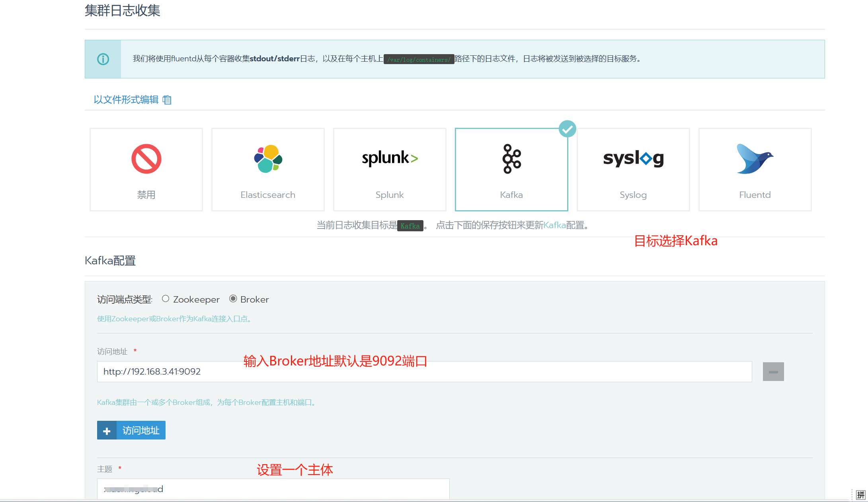Screen dimensions: 868x502
Task: Select the disabled (禁用) logging target icon
Action: click(x=146, y=159)
